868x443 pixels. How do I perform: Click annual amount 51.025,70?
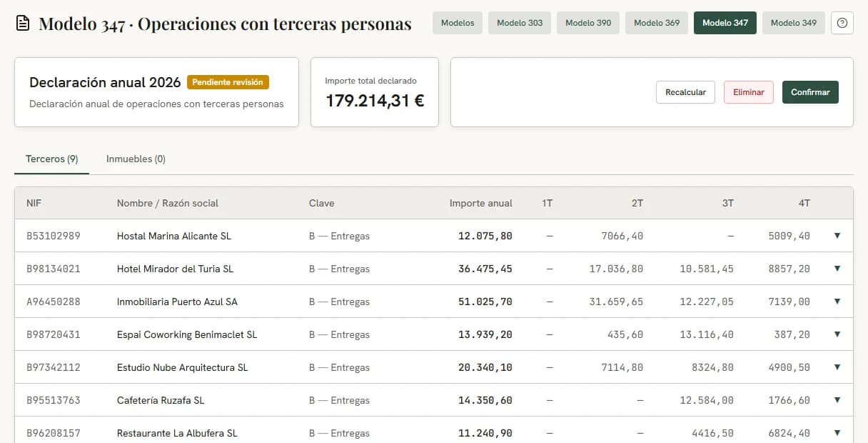click(485, 302)
